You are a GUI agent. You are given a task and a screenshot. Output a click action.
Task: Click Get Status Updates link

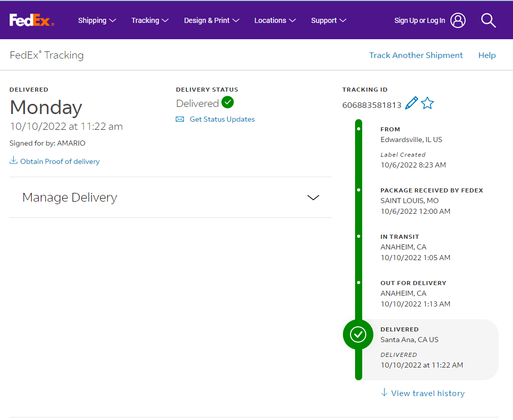tap(222, 119)
